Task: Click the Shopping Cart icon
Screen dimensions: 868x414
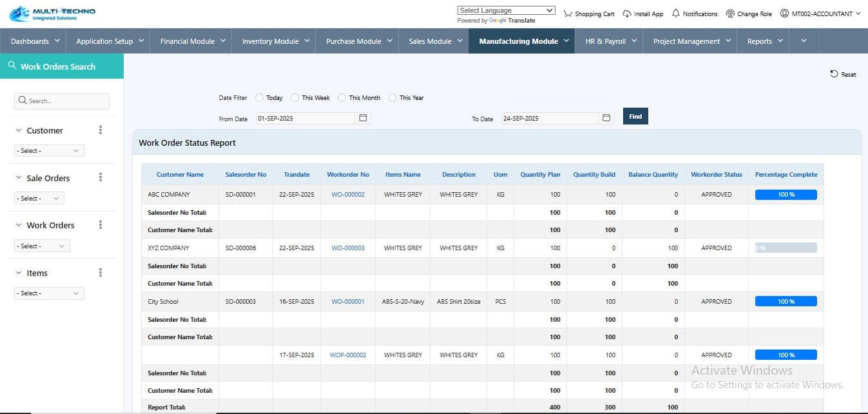Action: click(x=568, y=14)
